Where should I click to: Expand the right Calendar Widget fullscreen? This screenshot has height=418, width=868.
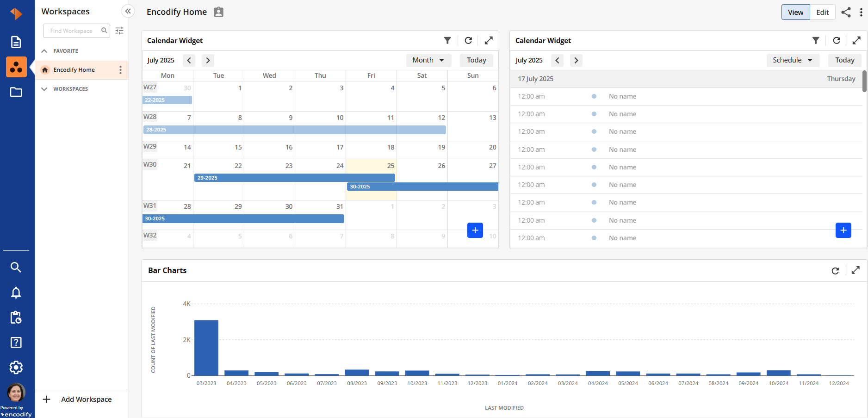point(856,40)
